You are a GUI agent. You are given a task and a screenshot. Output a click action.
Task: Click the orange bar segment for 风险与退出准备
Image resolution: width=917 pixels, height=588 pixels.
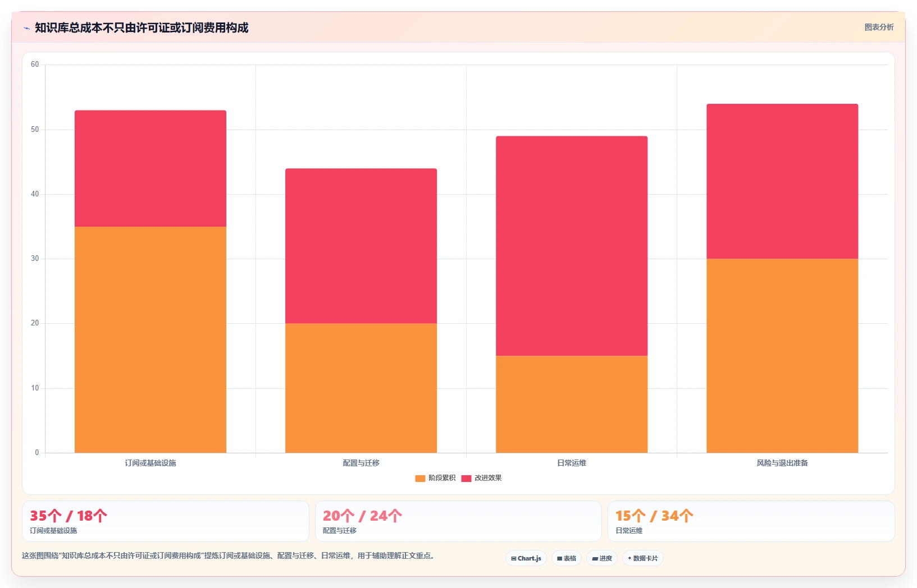782,356
